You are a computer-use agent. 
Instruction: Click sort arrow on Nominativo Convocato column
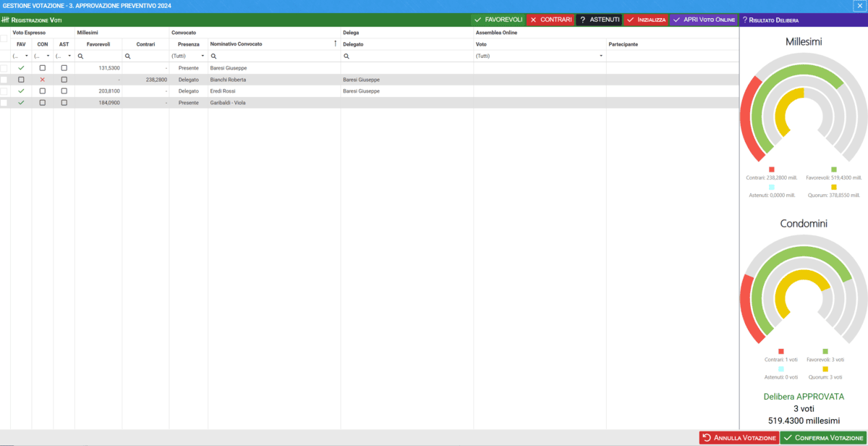[x=335, y=44]
